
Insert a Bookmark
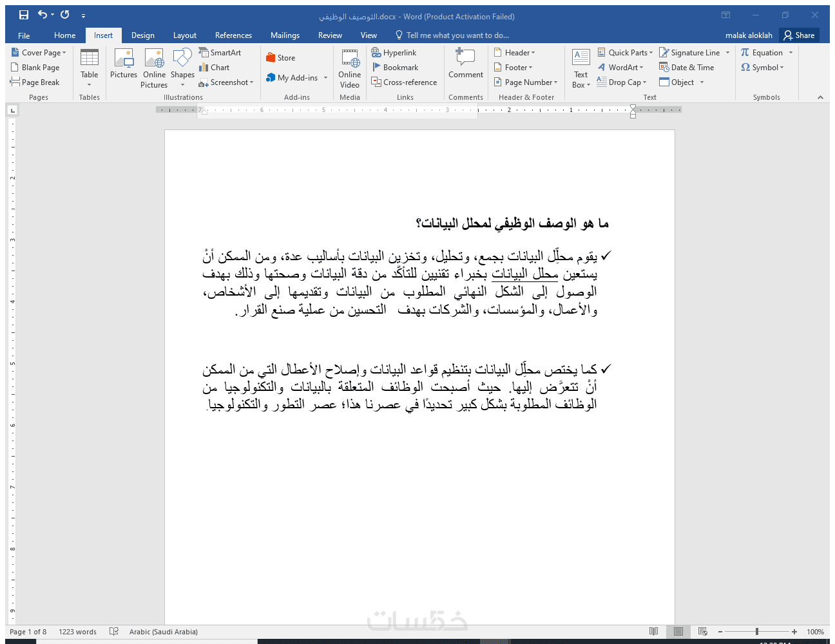395,68
